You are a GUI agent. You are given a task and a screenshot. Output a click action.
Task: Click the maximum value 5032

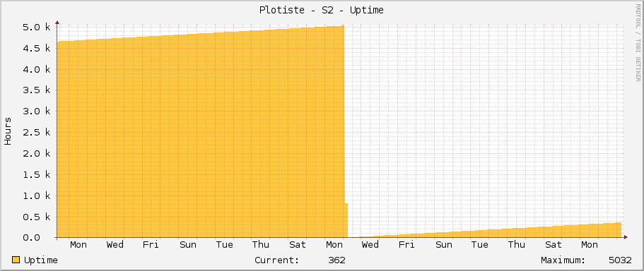[620, 260]
